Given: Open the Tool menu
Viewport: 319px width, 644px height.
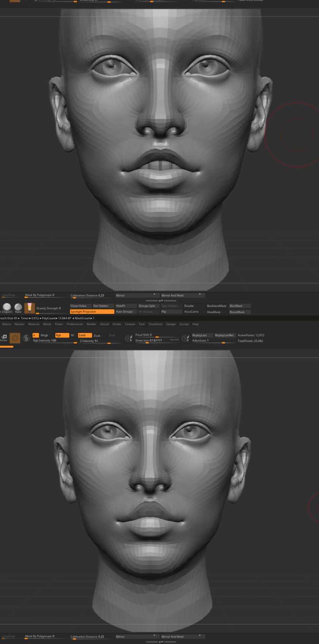Looking at the screenshot, I should 142,324.
